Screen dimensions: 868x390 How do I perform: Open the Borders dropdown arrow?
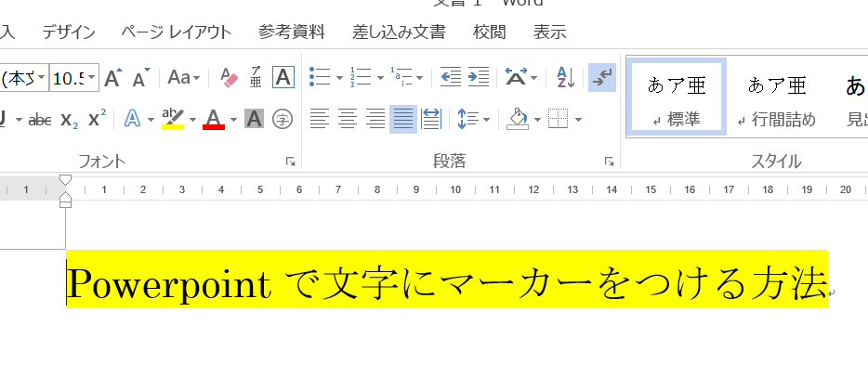[578, 120]
